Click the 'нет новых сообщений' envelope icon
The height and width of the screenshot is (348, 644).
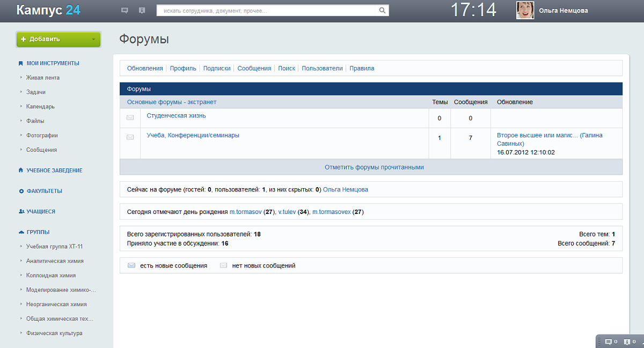(223, 265)
